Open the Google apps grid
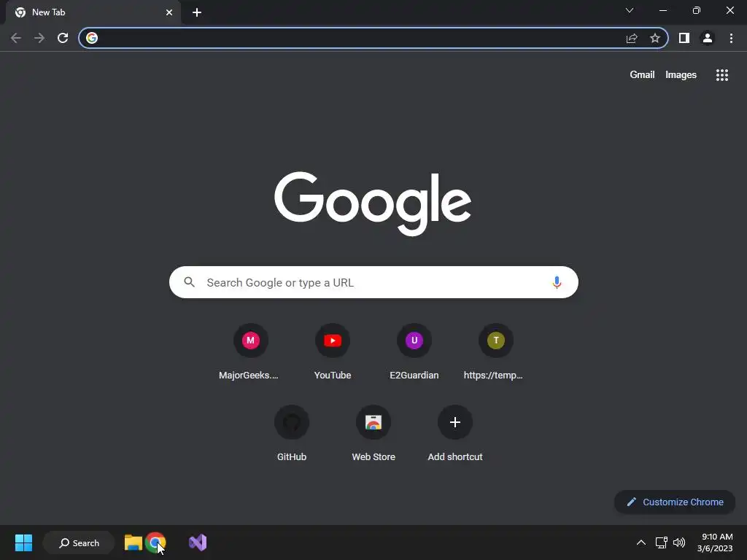This screenshot has width=747, height=560. point(721,75)
